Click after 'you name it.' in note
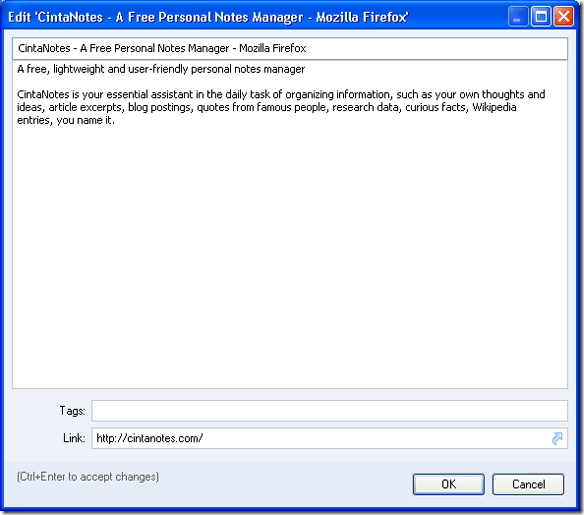 coord(116,120)
